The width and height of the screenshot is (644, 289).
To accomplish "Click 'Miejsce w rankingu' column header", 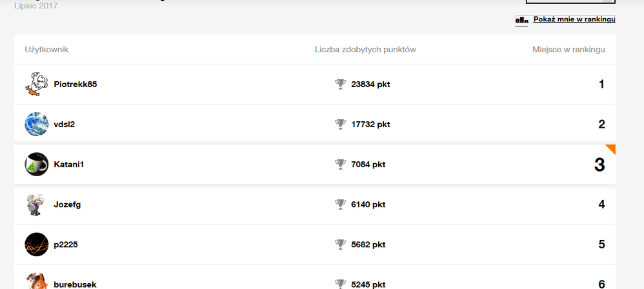I will pos(568,50).
